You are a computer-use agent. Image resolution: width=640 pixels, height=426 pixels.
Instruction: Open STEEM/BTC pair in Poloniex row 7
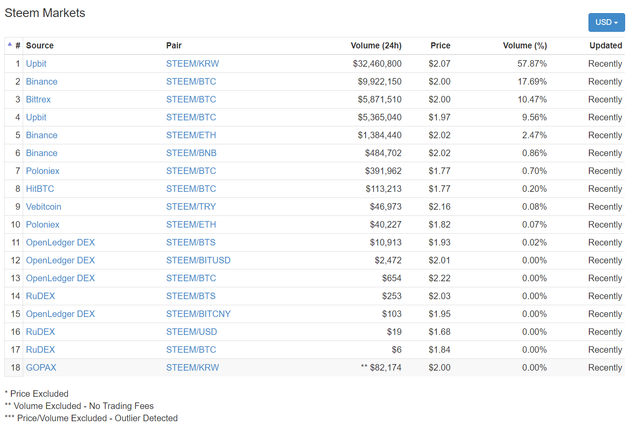[x=191, y=171]
